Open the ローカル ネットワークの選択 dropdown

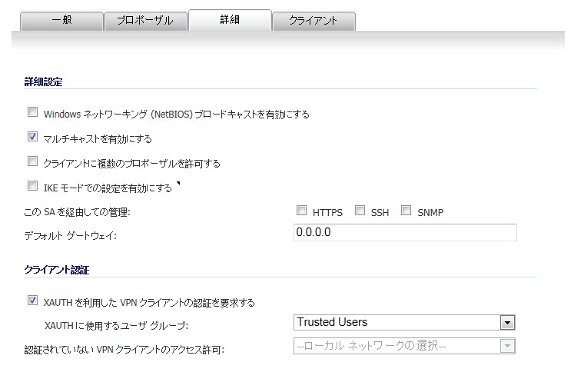click(404, 346)
